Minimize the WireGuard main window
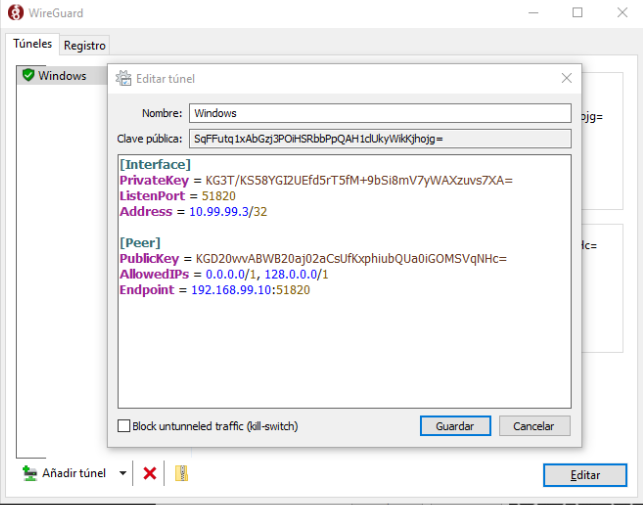Screen dimensions: 643x505 point(531,13)
